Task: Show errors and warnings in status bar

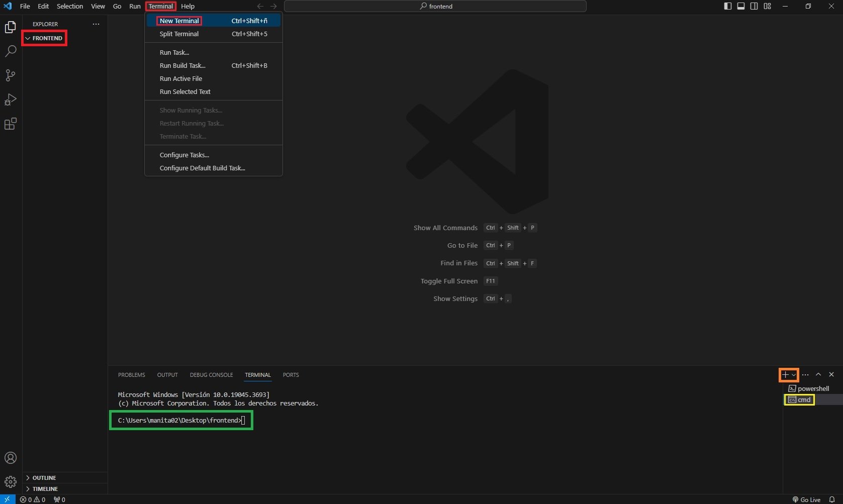Action: (33, 499)
